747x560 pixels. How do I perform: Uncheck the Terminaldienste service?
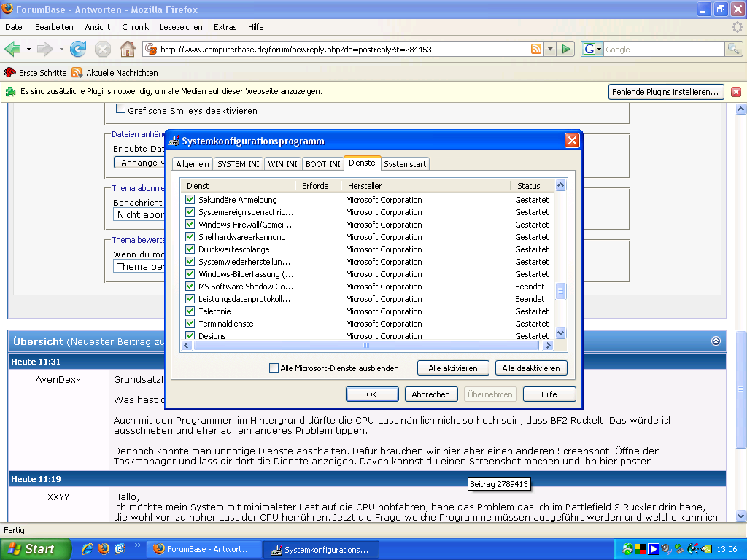click(x=190, y=323)
